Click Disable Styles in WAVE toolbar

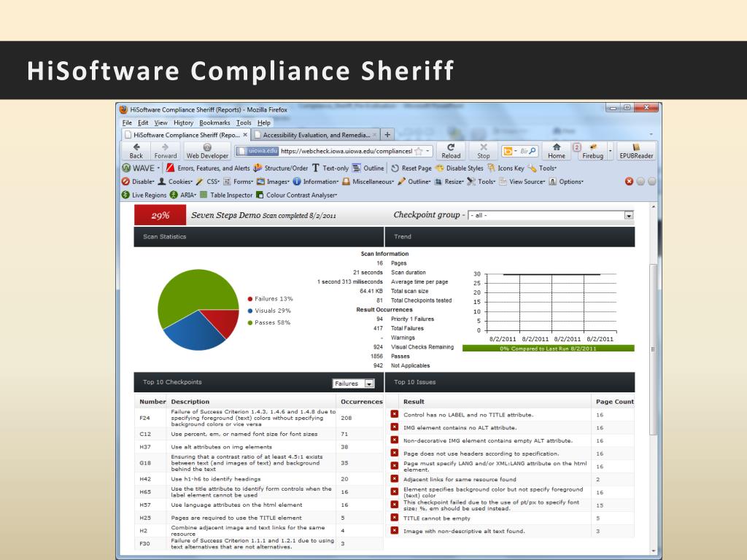(460, 168)
